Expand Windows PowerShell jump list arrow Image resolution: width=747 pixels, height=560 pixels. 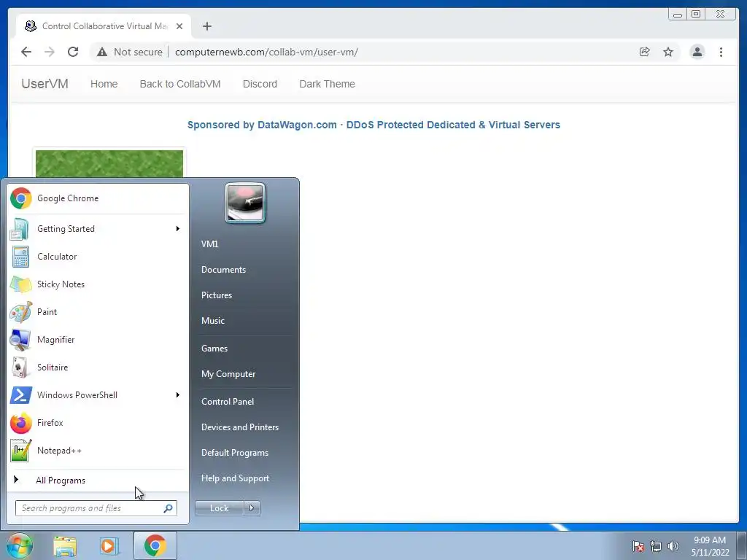(x=178, y=394)
